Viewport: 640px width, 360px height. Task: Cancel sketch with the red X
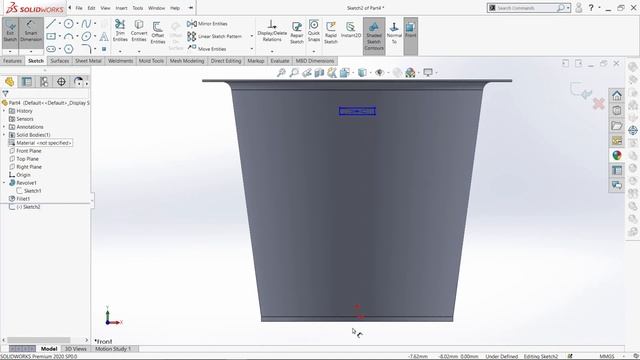coord(599,104)
